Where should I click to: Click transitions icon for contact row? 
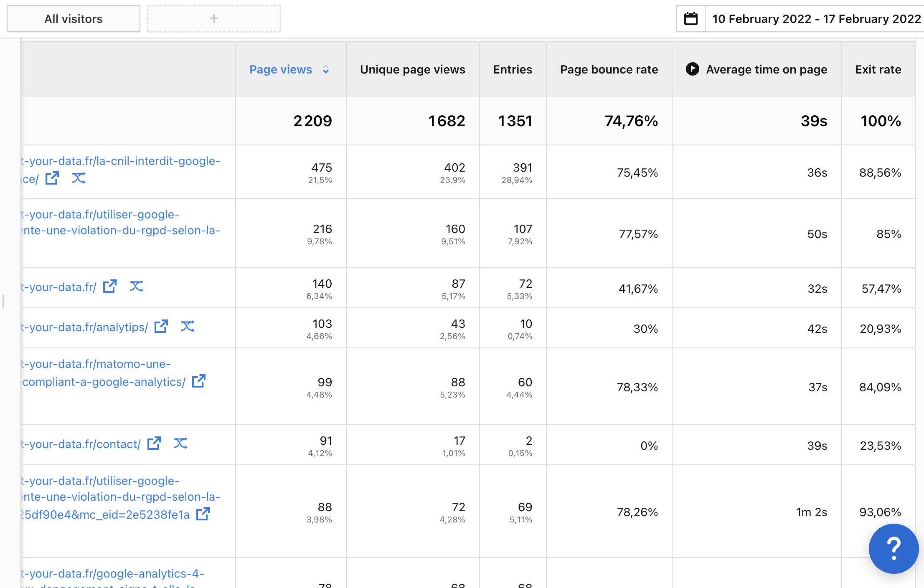(180, 444)
